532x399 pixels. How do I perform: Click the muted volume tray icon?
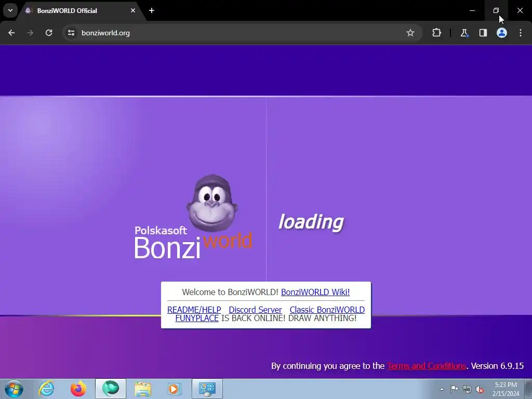click(x=480, y=389)
